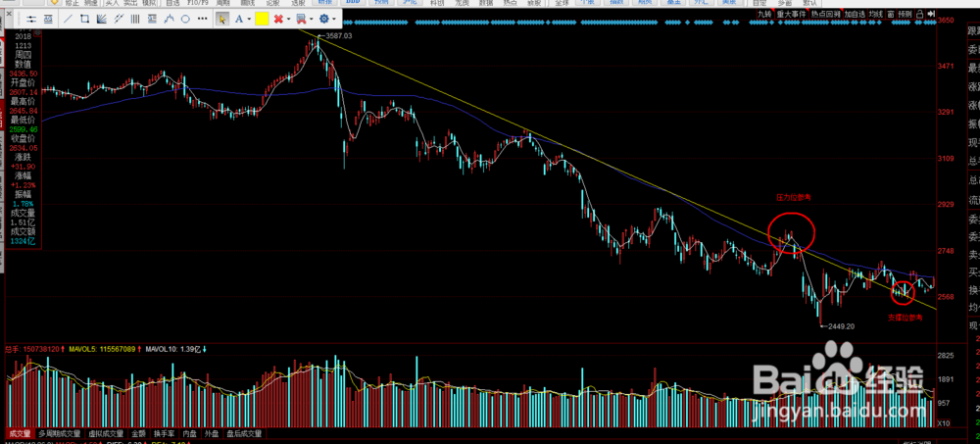This screenshot has width=980, height=444.
Task: Open the yellow line color swatch
Action: (x=262, y=19)
